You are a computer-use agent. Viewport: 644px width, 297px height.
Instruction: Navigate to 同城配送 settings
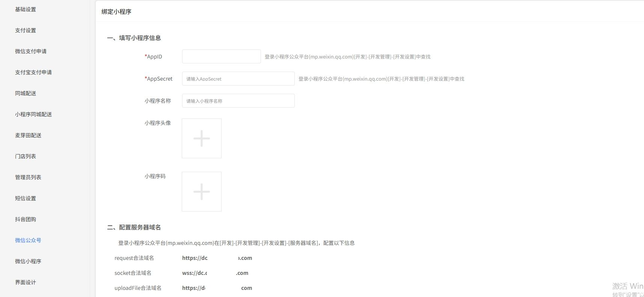pos(26,93)
